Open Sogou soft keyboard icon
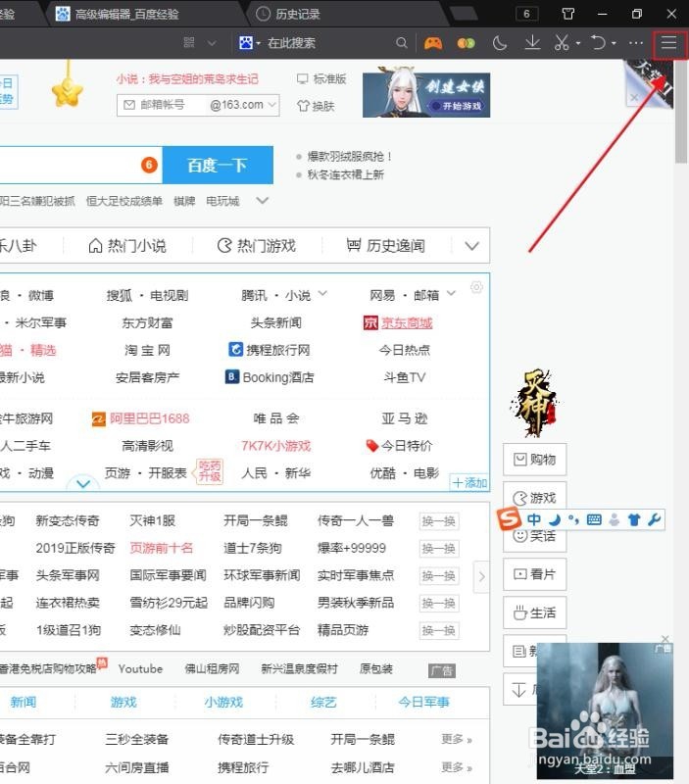 click(594, 519)
